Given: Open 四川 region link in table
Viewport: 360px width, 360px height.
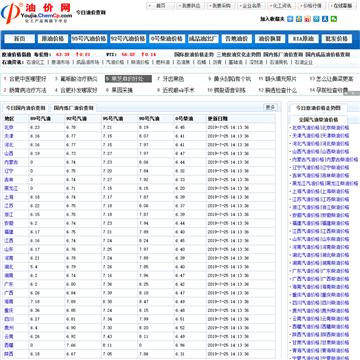Looking at the screenshot, I should (9, 319).
